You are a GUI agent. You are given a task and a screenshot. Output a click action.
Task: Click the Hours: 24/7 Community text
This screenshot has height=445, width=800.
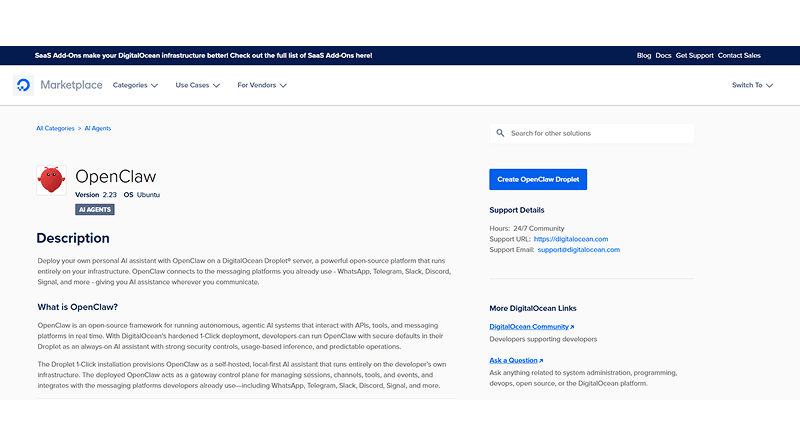coord(527,229)
